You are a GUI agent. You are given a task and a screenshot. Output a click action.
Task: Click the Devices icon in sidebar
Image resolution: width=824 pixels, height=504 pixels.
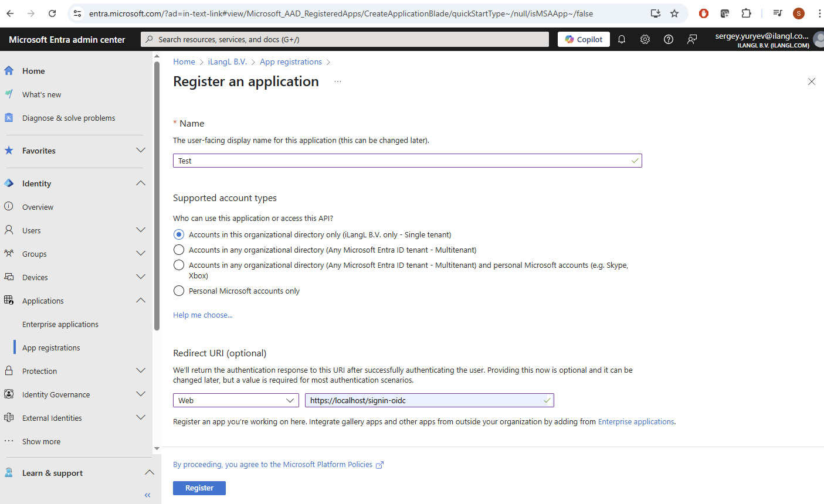point(9,277)
